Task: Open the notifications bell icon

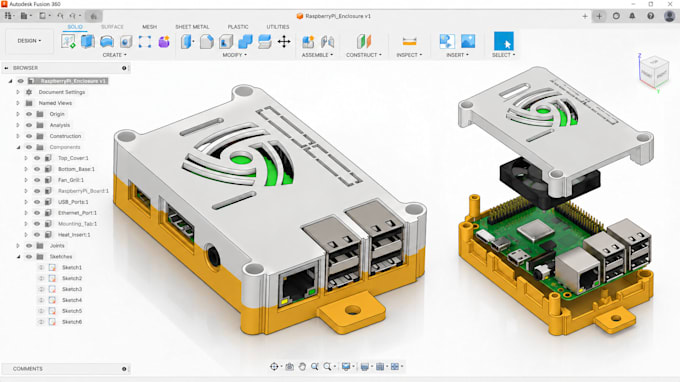Action: [632, 16]
